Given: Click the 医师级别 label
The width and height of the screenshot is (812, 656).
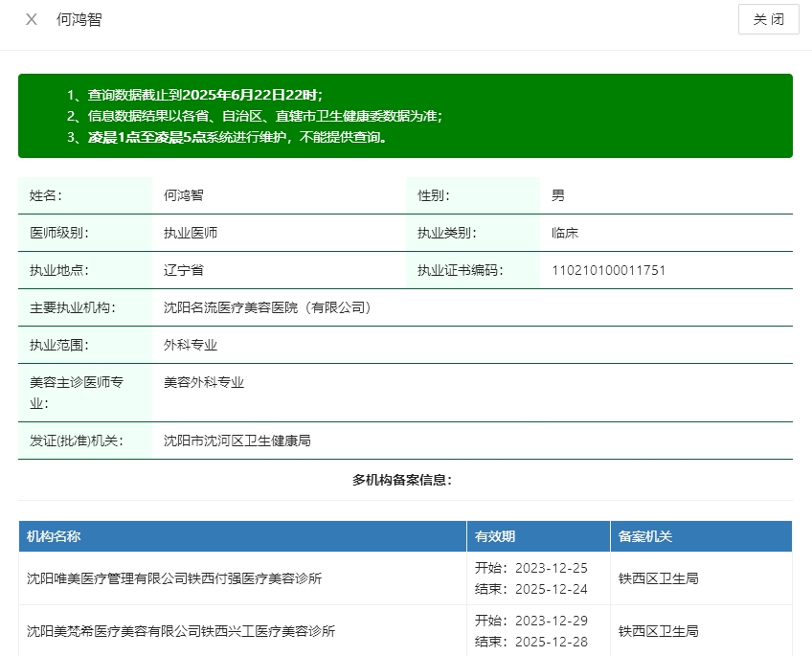Looking at the screenshot, I should [59, 233].
